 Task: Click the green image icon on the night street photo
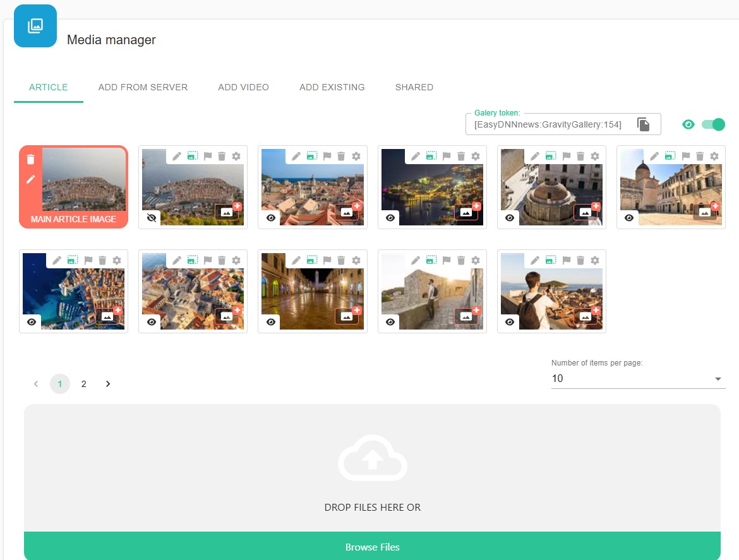311,260
